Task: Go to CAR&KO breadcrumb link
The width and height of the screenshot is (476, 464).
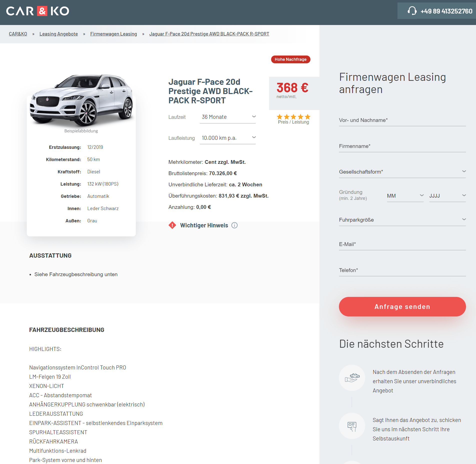Action: (18, 34)
